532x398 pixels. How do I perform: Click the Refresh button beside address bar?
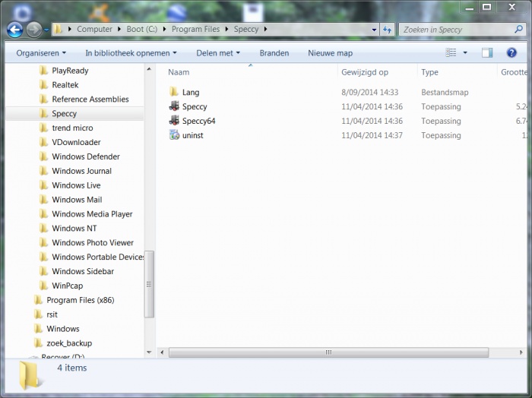pyautogui.click(x=388, y=30)
